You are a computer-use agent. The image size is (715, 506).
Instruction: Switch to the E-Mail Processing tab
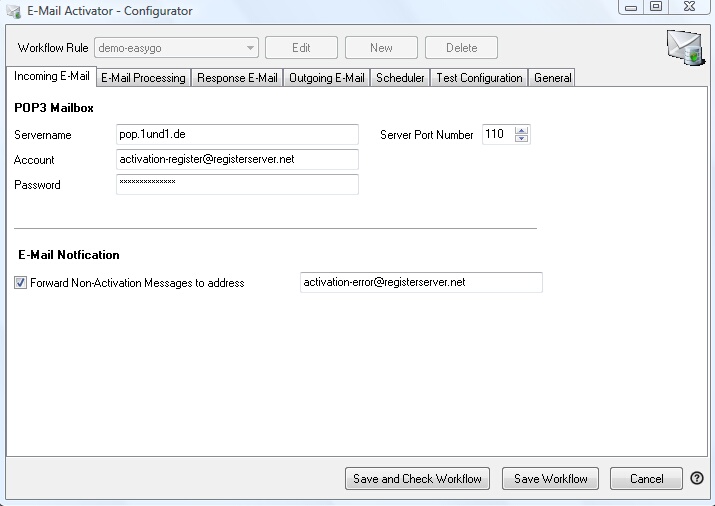click(143, 78)
